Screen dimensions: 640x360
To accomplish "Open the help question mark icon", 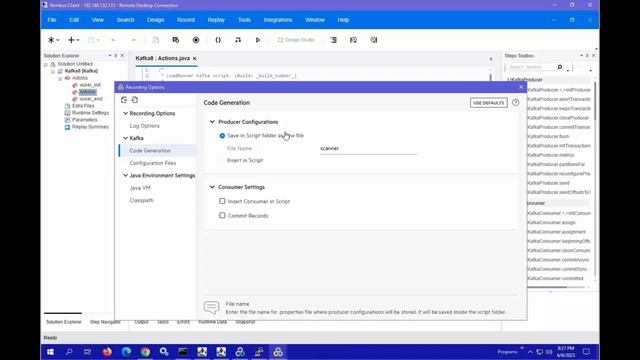I will (516, 103).
